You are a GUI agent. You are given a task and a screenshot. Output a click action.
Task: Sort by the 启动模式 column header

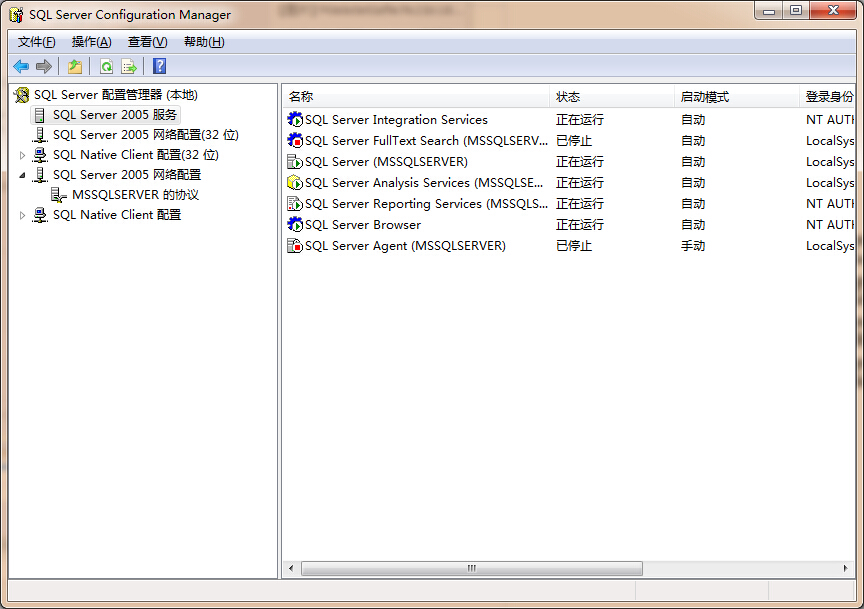point(737,97)
